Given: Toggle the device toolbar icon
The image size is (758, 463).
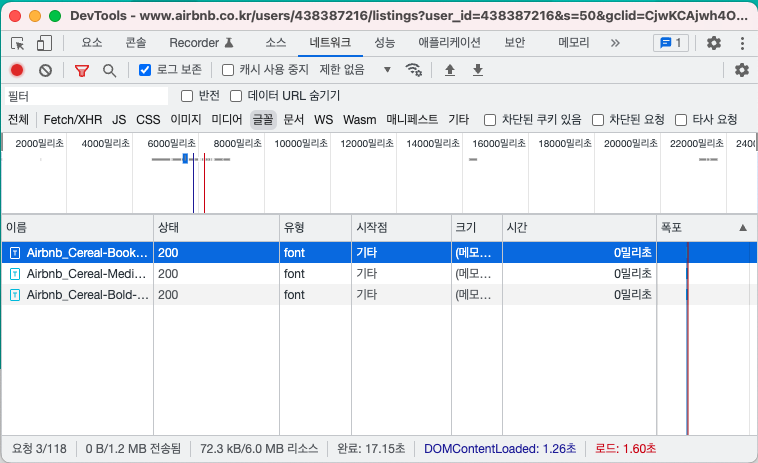Looking at the screenshot, I should (x=44, y=43).
